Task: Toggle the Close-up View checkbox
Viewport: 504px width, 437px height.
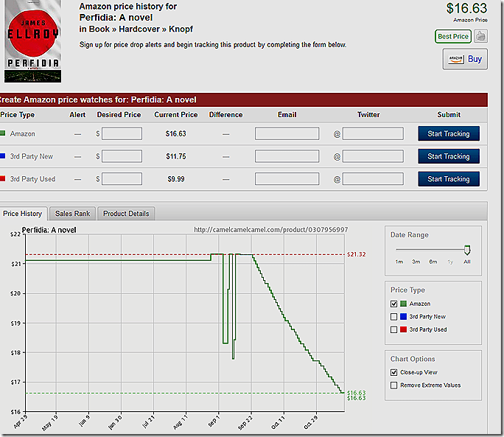Action: (394, 372)
